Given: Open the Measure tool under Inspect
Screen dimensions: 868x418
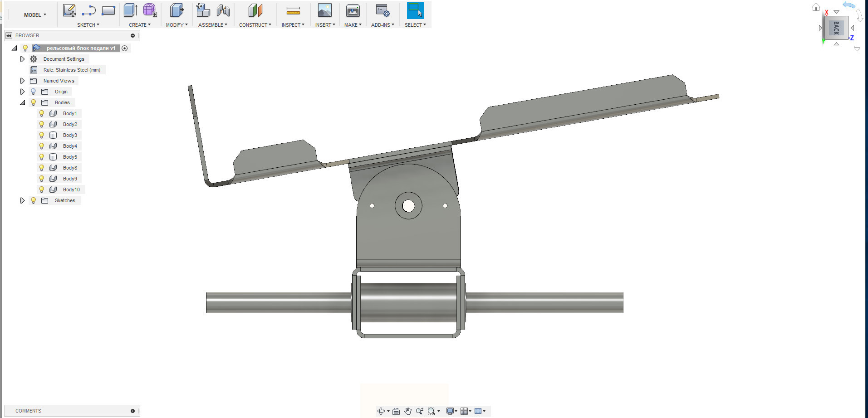Looking at the screenshot, I should 293,10.
